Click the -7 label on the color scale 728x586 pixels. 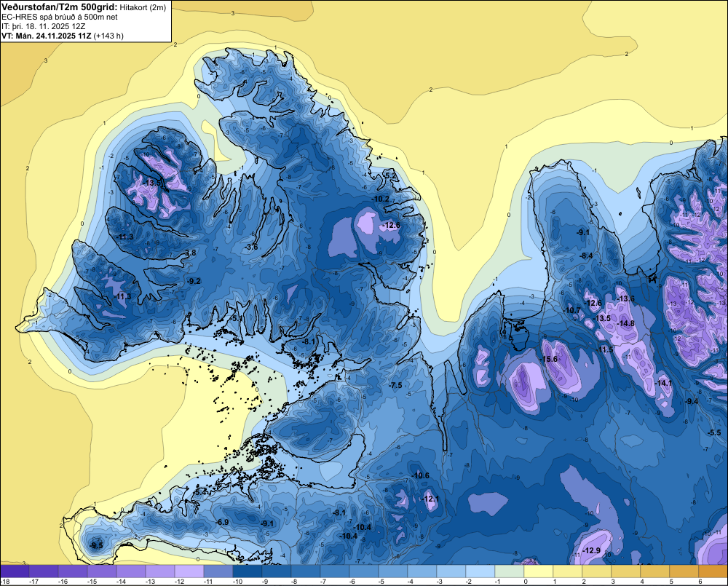pos(325,582)
